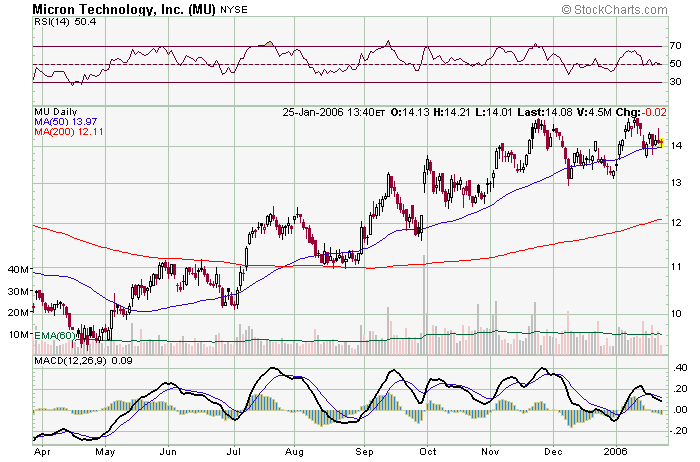Select the MA(200) 12.11 legend
Image resolution: width=700 pixels, height=462 pixels.
coord(69,131)
